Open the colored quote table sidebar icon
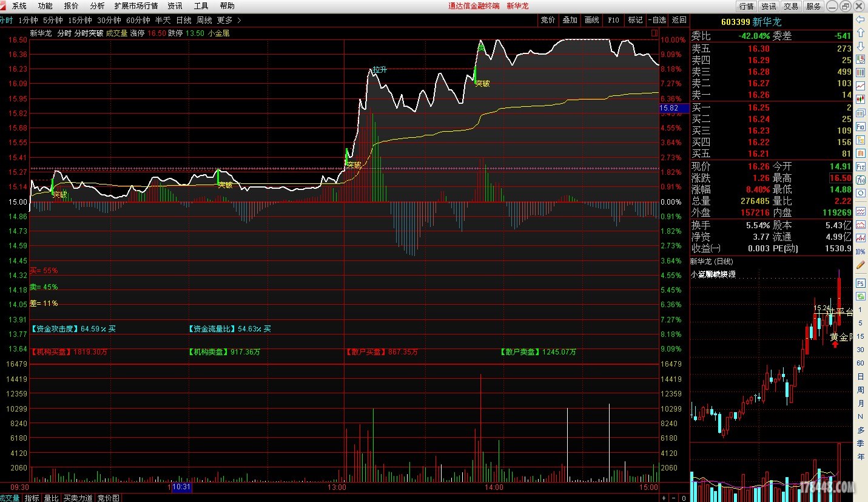The height and width of the screenshot is (502, 868). click(x=860, y=73)
